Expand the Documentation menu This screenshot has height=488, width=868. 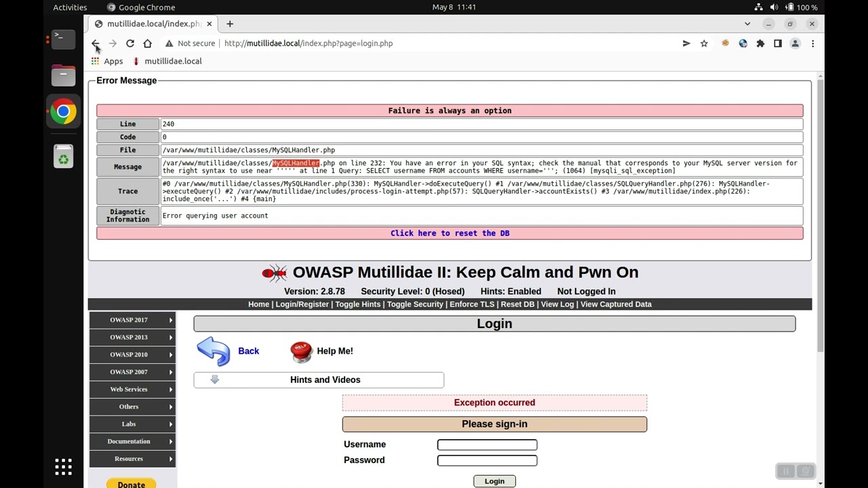pos(132,441)
